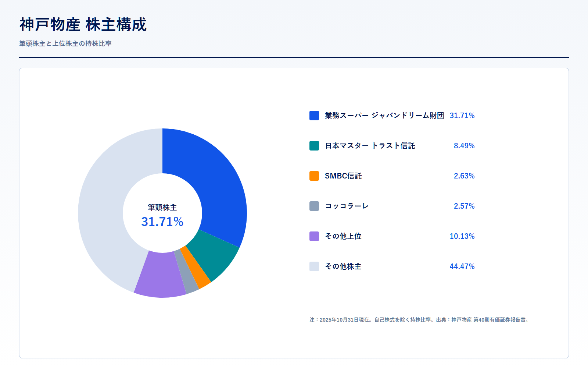Click the gray swatch beside コッコラーレ

[x=314, y=206]
